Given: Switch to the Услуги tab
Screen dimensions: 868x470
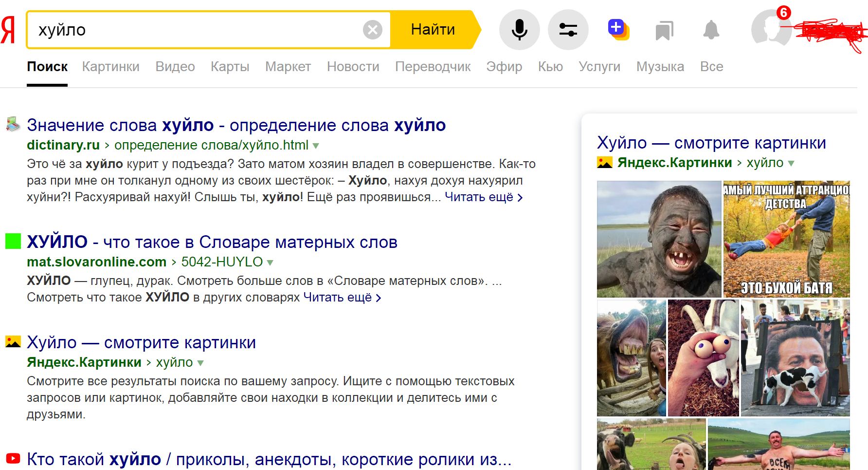Looking at the screenshot, I should (599, 67).
